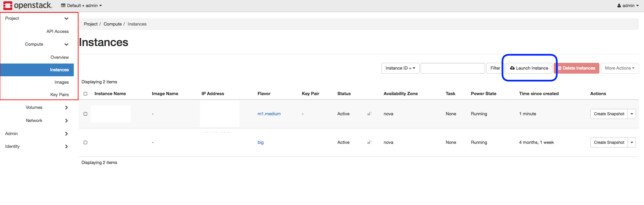The height and width of the screenshot is (205, 644).
Task: Open the Instance ID filter dropdown
Action: pos(400,68)
